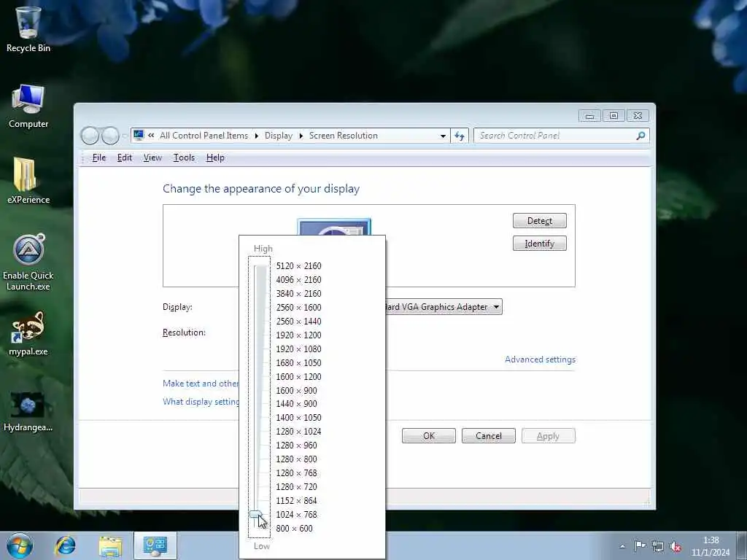
Task: Open the address bar history dropdown
Action: click(443, 136)
